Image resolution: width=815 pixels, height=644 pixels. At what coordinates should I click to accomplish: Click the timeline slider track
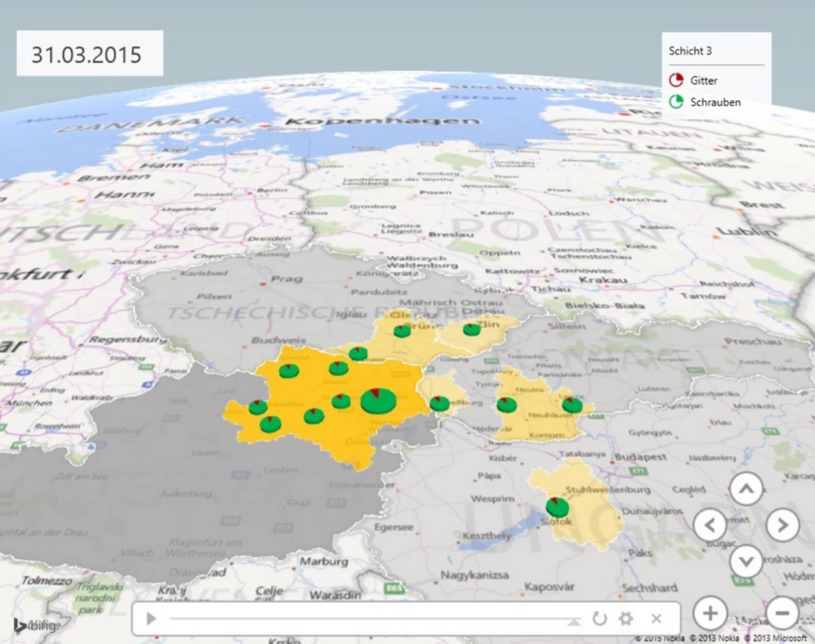pos(368,620)
